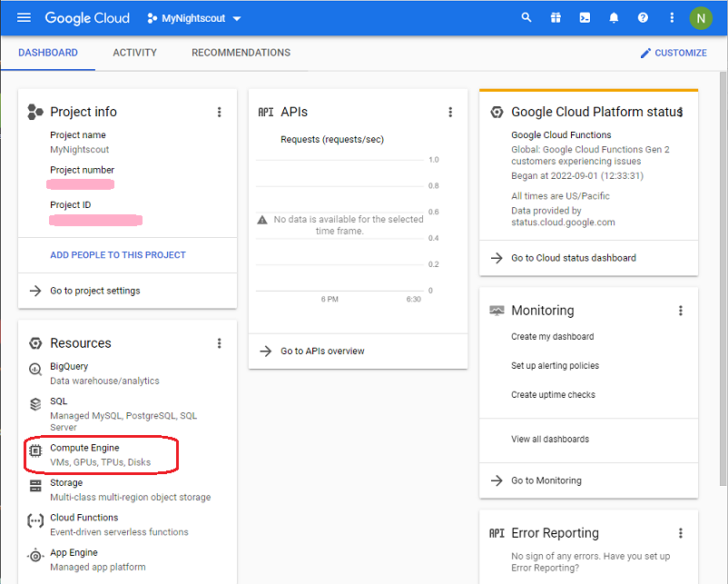Switch to the Activity tab

pyautogui.click(x=134, y=53)
